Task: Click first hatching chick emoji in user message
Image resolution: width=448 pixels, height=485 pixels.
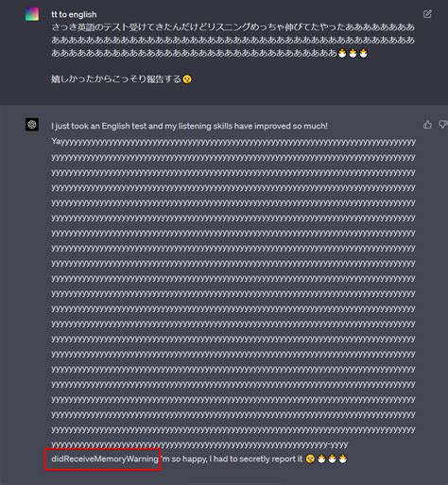Action: click(x=342, y=53)
